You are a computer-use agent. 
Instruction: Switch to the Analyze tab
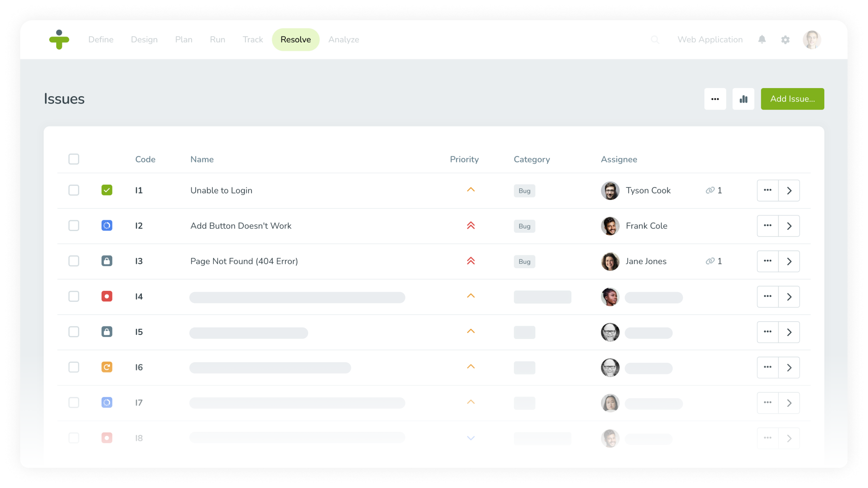coord(344,40)
